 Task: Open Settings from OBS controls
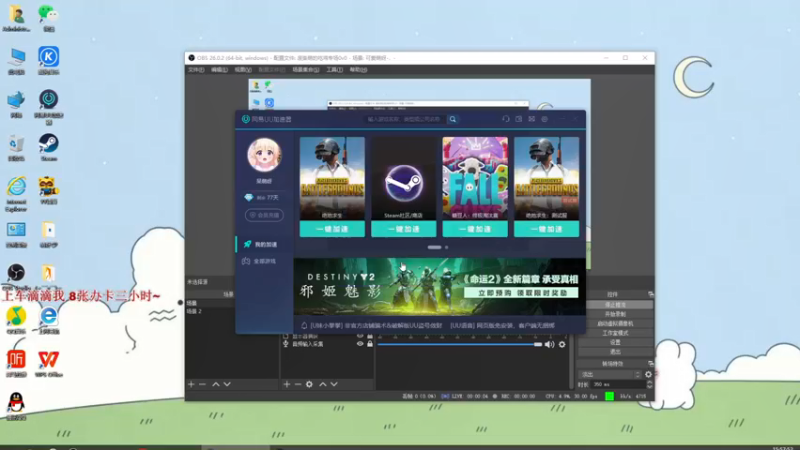(615, 342)
